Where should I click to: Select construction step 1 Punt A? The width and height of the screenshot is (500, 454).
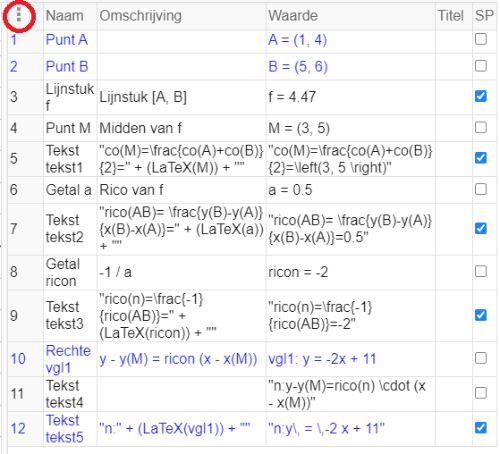coord(67,40)
